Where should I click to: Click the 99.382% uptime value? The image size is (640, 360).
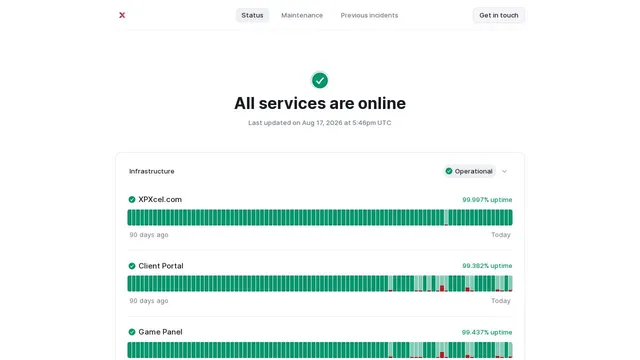[487, 266]
